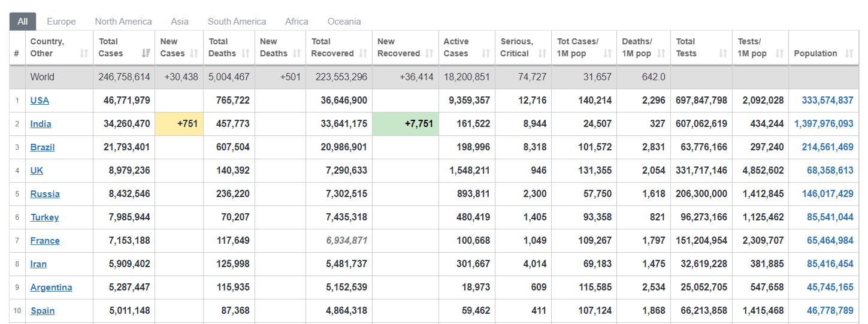868x324 pixels.
Task: Open India population 1,397,976,093 link
Action: point(824,124)
